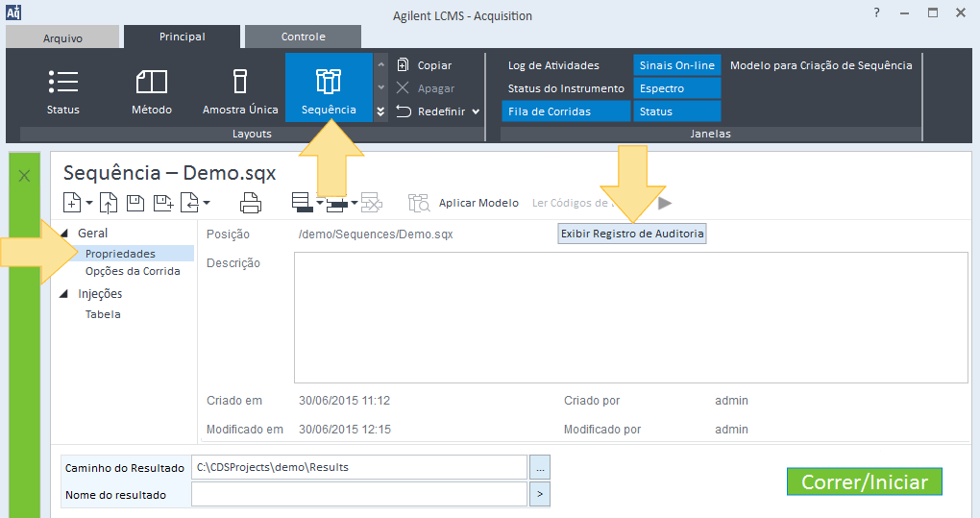
Task: Switch to the Principal tab
Action: 182,37
